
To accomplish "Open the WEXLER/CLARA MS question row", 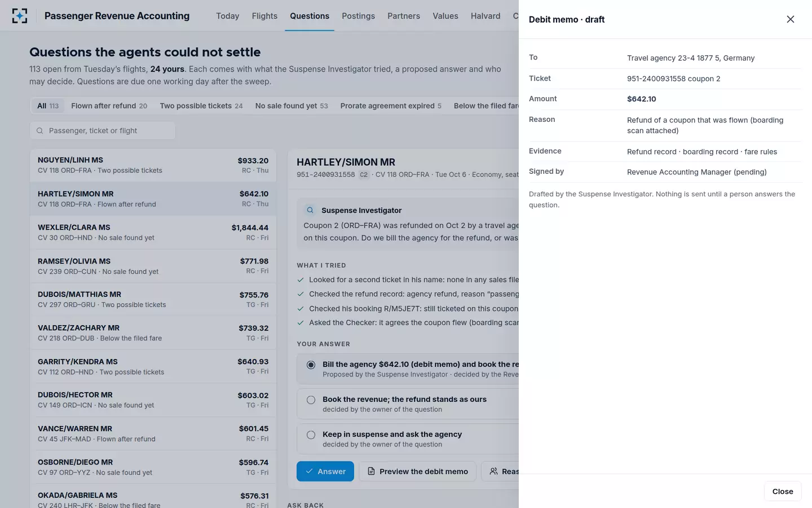I will point(153,232).
